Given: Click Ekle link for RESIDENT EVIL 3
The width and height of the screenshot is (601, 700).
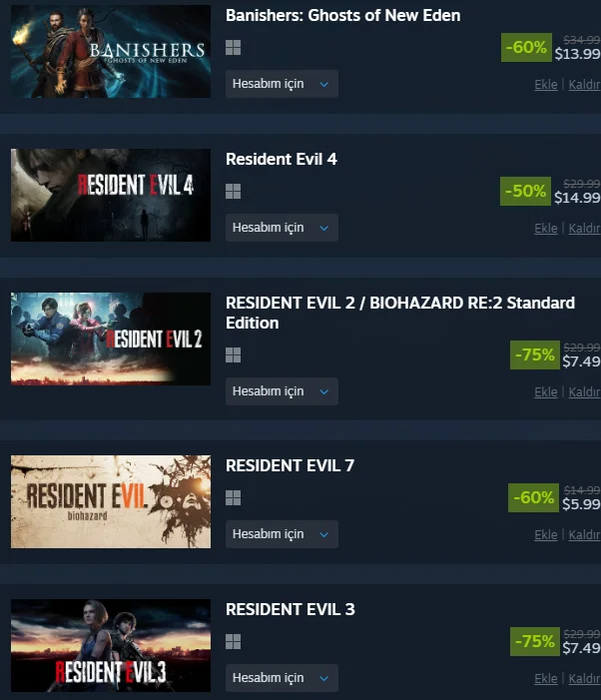Looking at the screenshot, I should click(x=546, y=679).
